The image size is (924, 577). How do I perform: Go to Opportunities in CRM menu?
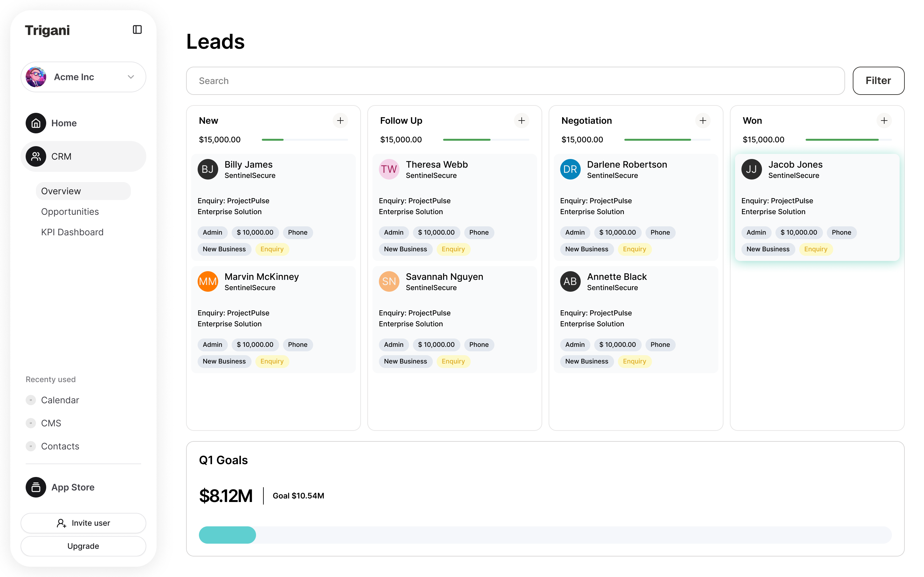pyautogui.click(x=70, y=212)
